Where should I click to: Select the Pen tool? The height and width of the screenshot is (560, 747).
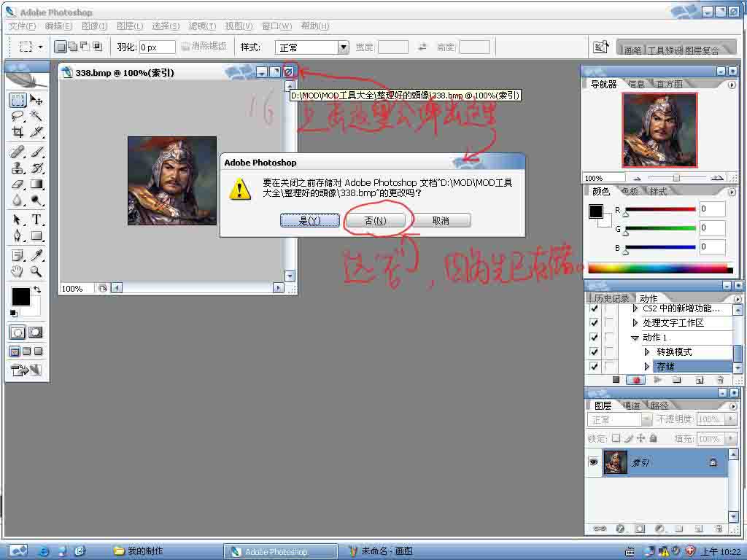pos(18,236)
